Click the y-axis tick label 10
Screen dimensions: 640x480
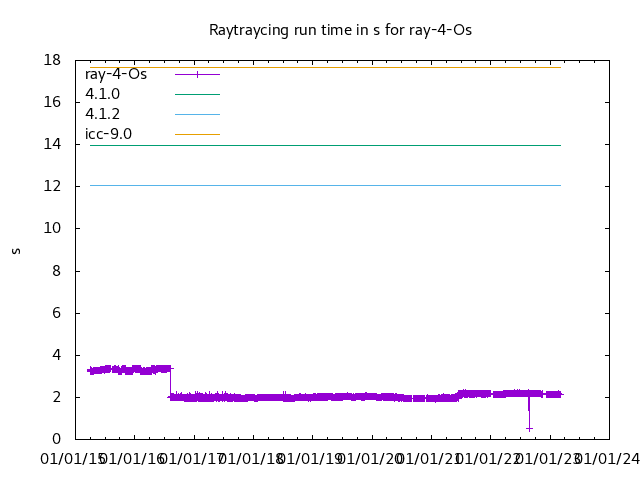[54, 228]
